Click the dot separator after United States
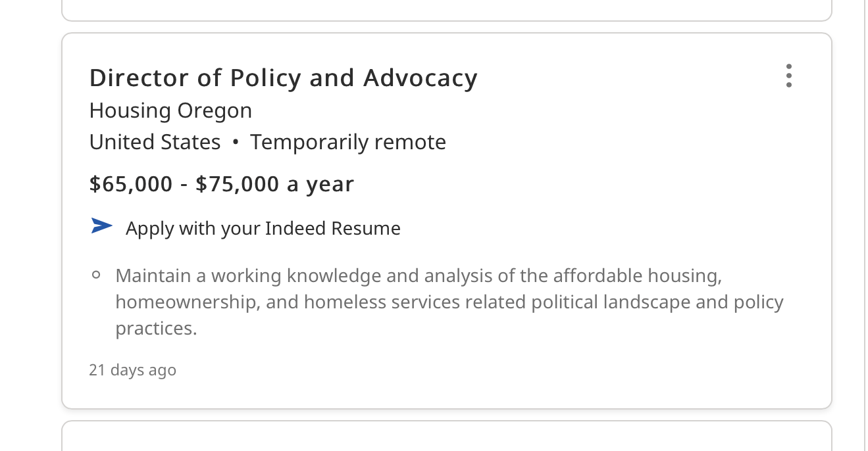868x451 pixels. tap(236, 143)
